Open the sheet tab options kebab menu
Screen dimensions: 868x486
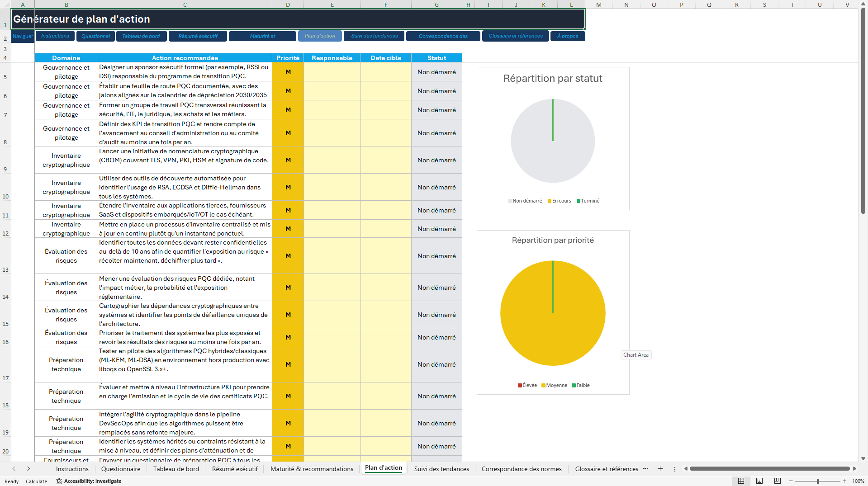coord(675,469)
